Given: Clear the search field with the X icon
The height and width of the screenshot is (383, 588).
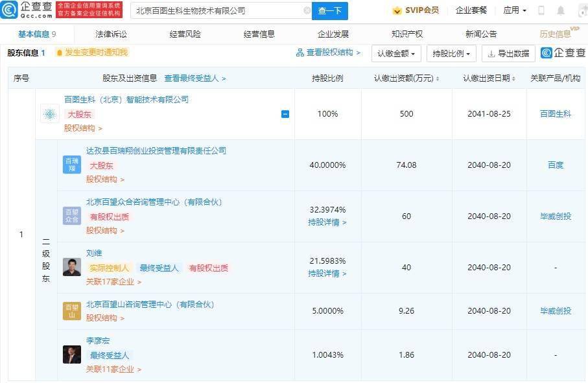Looking at the screenshot, I should (x=307, y=11).
